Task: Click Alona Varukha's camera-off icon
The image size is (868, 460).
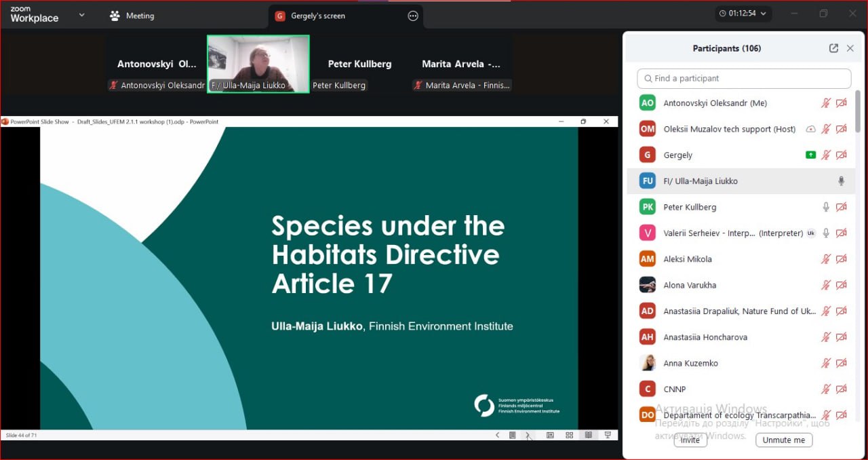Action: (x=842, y=285)
